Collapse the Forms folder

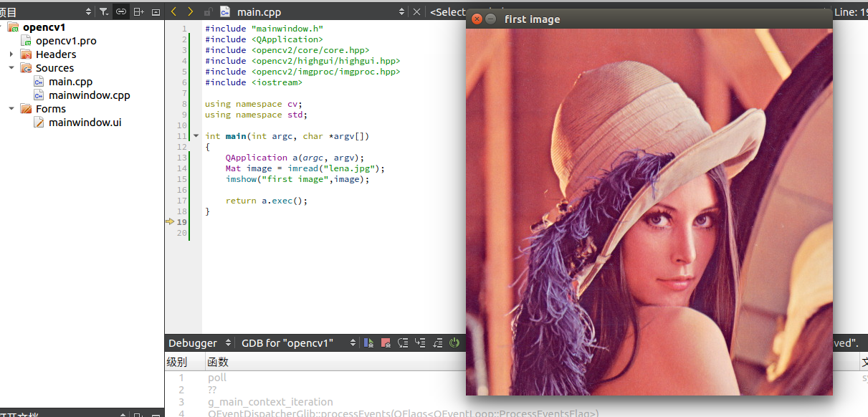coord(11,109)
